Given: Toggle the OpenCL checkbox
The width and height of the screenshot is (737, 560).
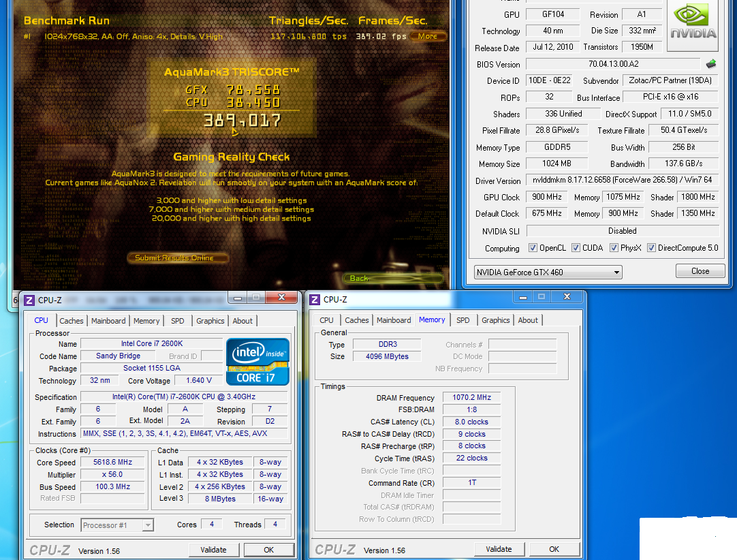Looking at the screenshot, I should 533,248.
